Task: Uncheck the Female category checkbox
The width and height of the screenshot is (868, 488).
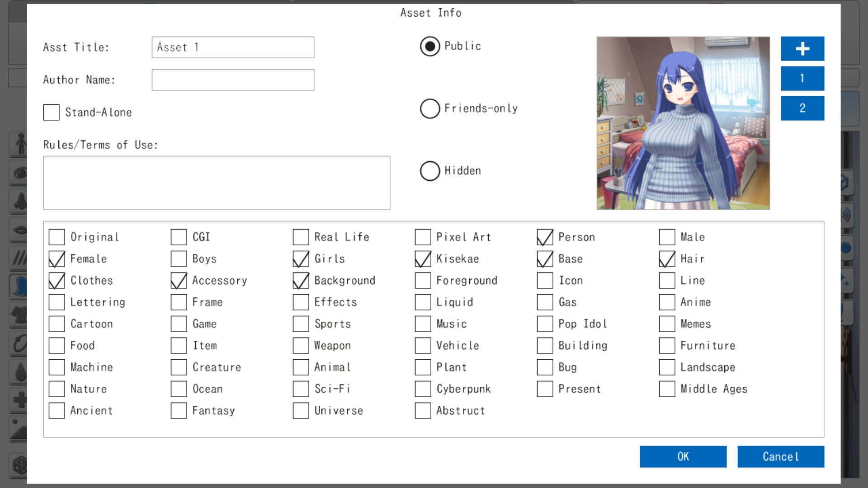Action: pyautogui.click(x=56, y=258)
